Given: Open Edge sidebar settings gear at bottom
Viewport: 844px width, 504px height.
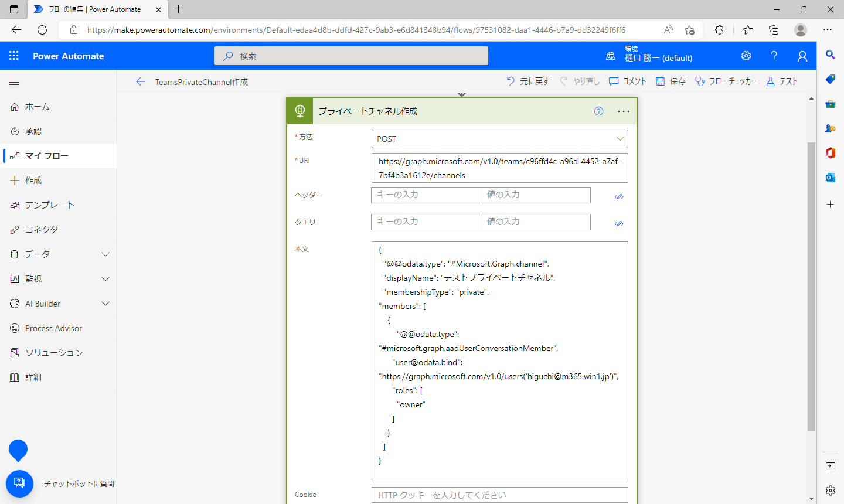Looking at the screenshot, I should 831,490.
